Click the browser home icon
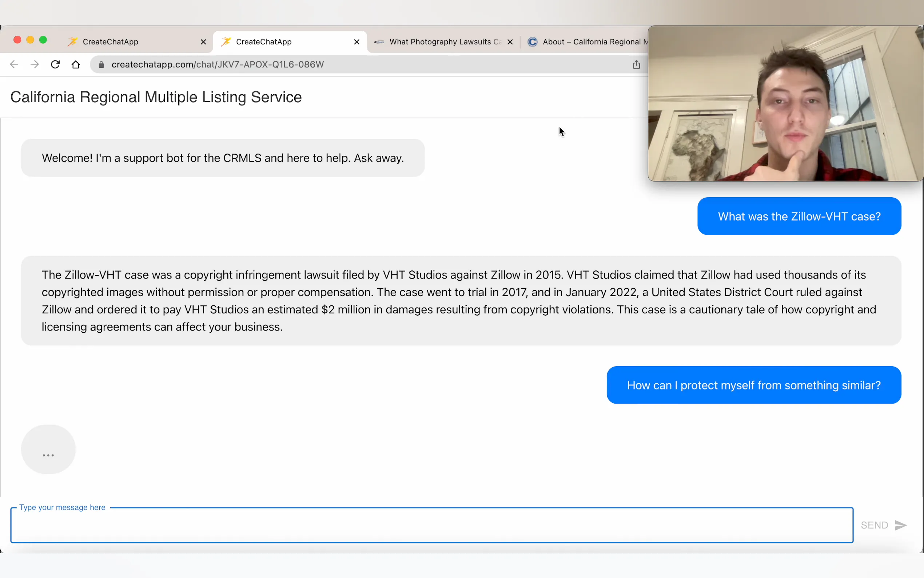The width and height of the screenshot is (924, 578). [x=76, y=64]
